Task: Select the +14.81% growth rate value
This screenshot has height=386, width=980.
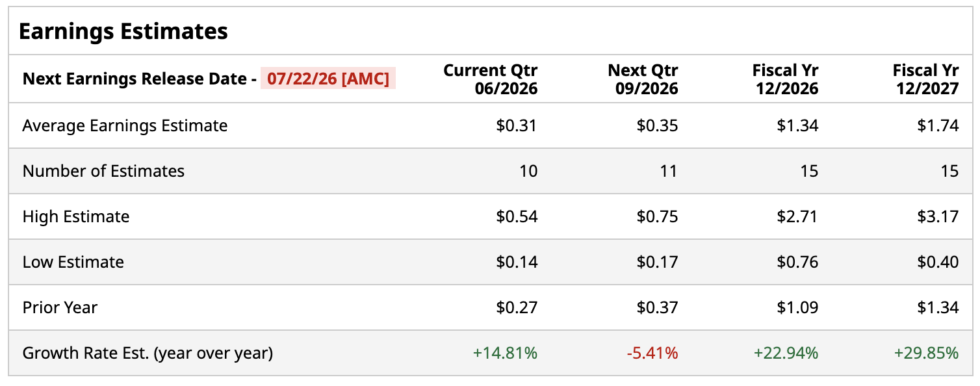Action: [505, 353]
